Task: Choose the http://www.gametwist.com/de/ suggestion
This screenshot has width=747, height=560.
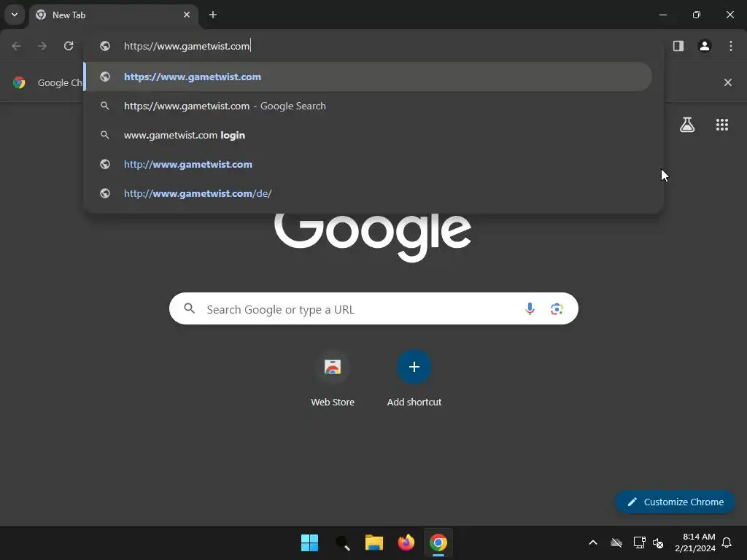Action: (368, 192)
